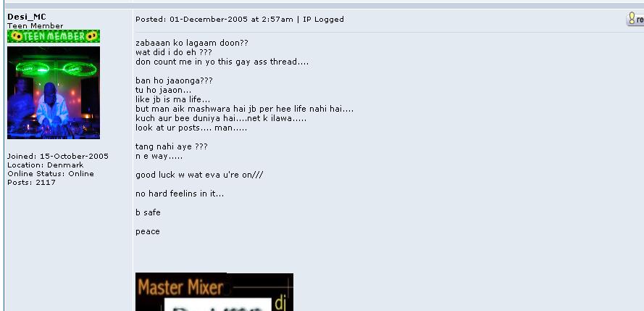Screen dimensions: 644x311
Task: Click the yellow exclamation report icon
Action: tap(632, 19)
